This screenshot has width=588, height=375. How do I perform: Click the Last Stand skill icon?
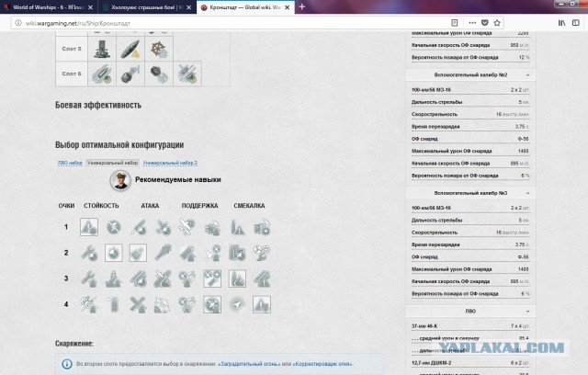[262, 253]
